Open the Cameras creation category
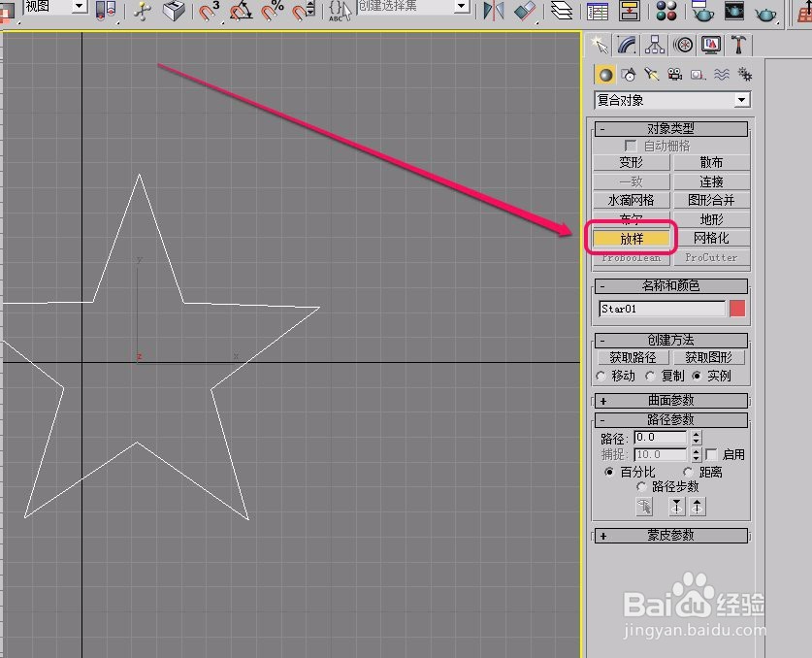The height and width of the screenshot is (658, 812). (674, 75)
